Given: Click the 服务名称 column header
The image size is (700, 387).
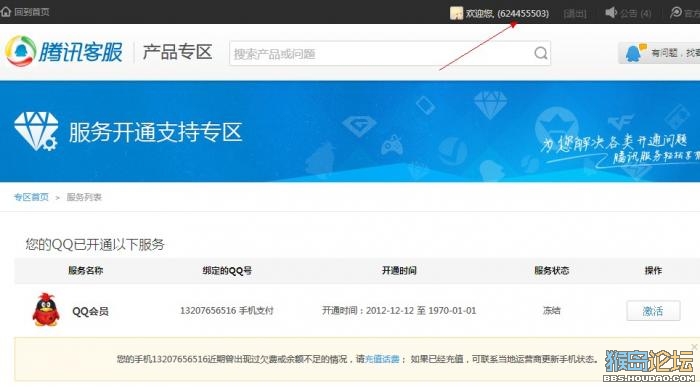Looking at the screenshot, I should pos(85,270).
